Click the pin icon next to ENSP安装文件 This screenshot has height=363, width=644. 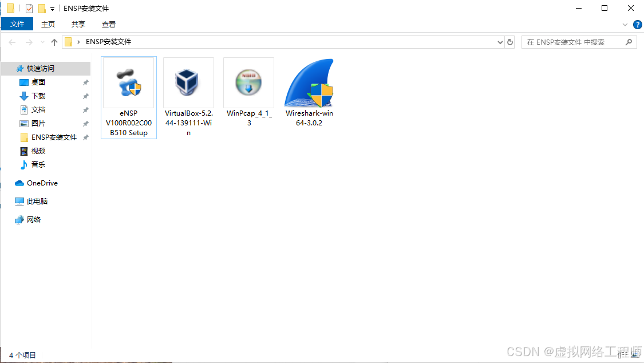pyautogui.click(x=85, y=137)
